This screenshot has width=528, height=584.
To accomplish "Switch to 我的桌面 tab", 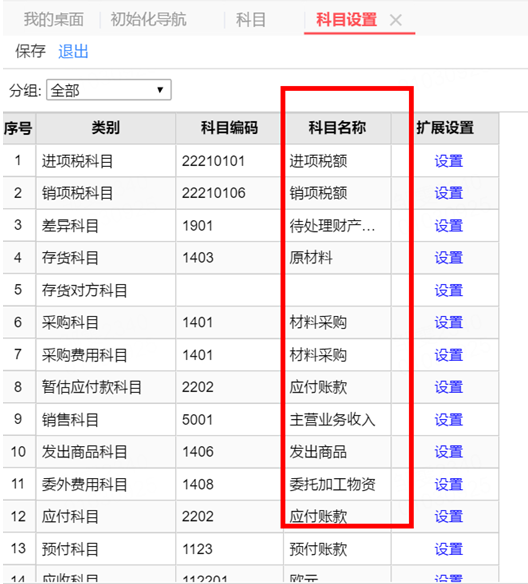I will (x=54, y=19).
